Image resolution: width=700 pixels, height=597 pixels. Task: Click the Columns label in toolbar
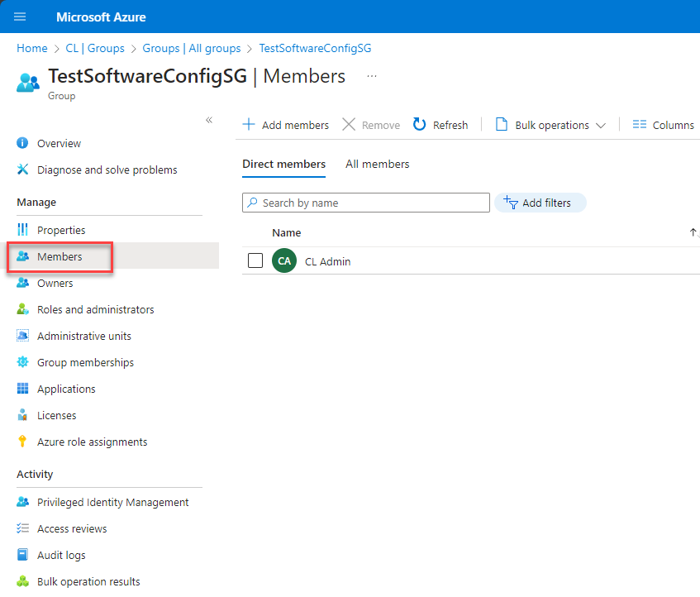[673, 125]
